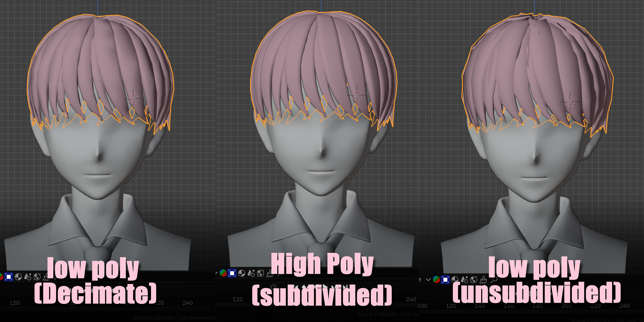Image resolution: width=644 pixels, height=322 pixels.
Task: Click the world globe filter icon in the Decimate panel
Action: (37, 277)
